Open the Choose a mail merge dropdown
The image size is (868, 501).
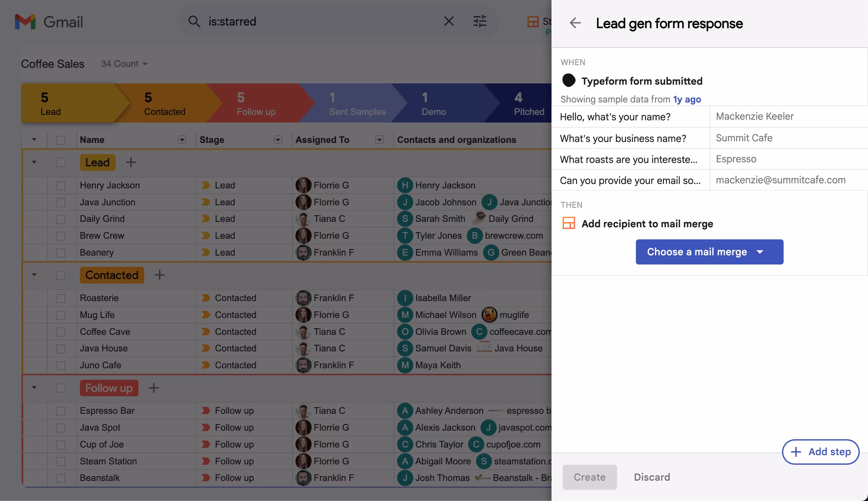709,251
